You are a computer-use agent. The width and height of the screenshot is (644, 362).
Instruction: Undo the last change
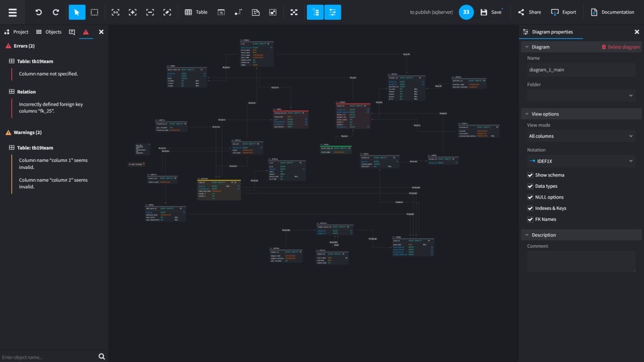click(37, 12)
